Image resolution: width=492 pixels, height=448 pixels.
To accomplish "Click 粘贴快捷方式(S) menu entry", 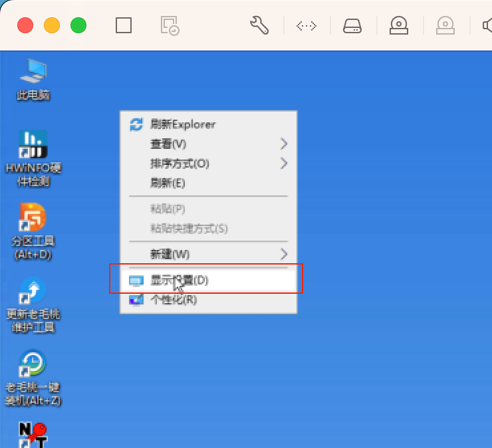I will (x=209, y=228).
